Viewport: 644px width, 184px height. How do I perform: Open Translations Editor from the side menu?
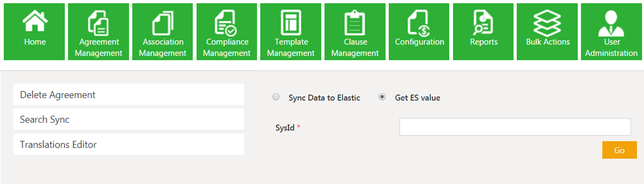coord(129,144)
